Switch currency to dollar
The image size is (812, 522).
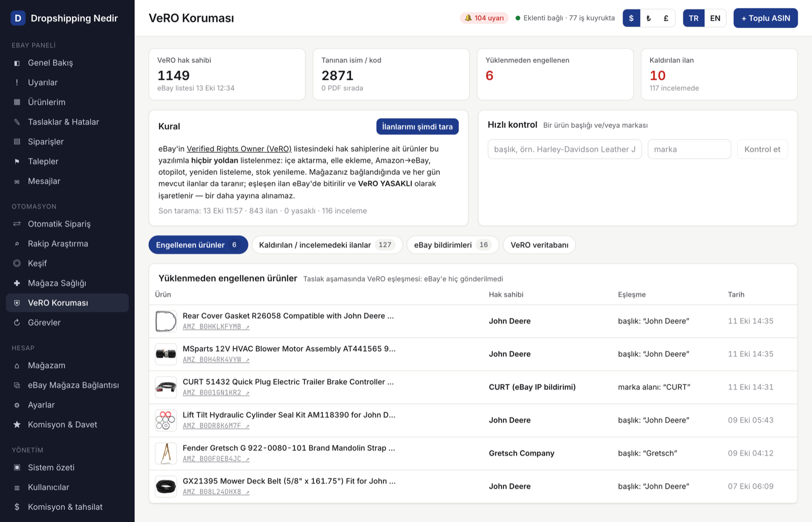click(631, 18)
